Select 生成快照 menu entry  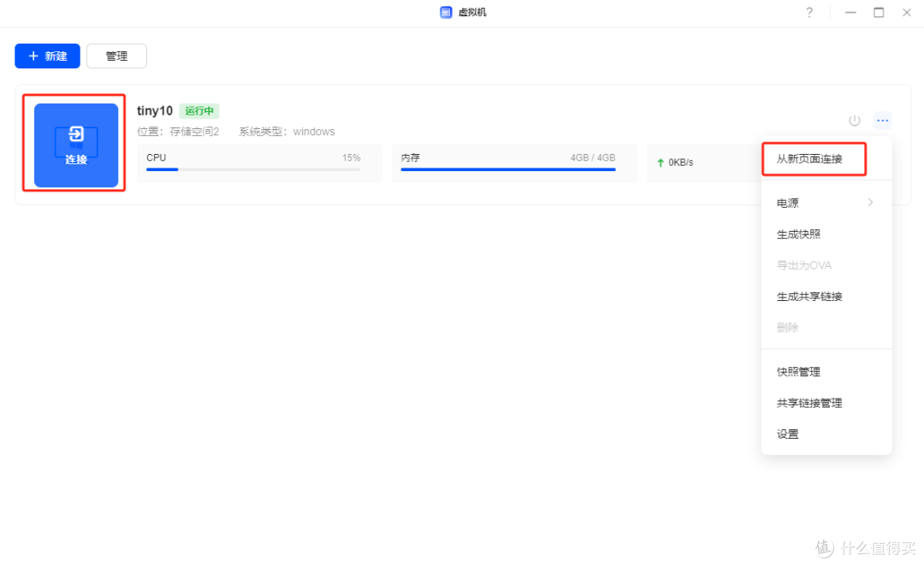826,234
